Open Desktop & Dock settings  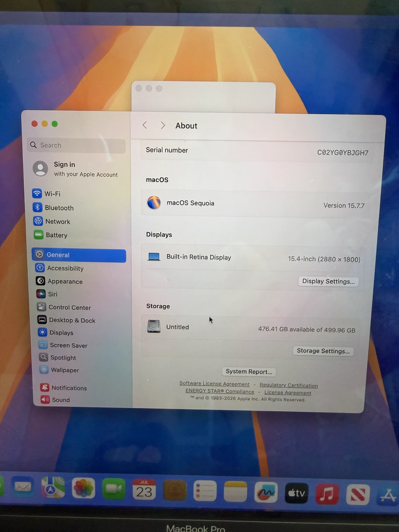[x=66, y=320]
